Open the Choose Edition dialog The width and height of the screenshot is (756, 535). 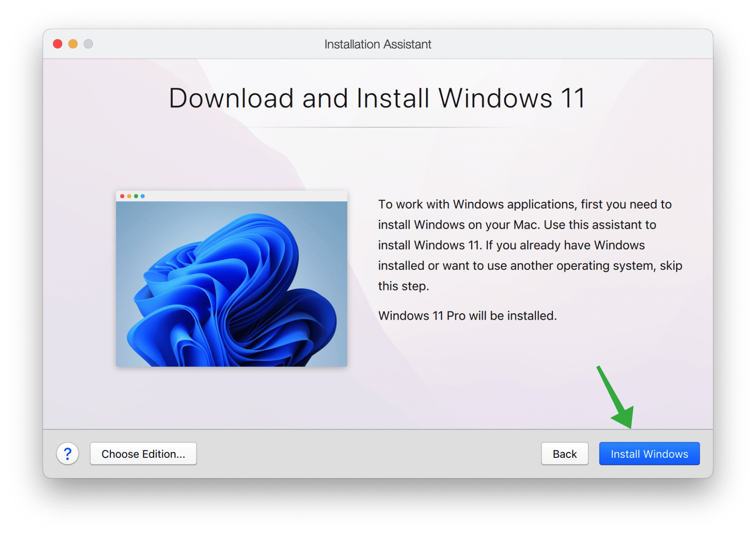pyautogui.click(x=143, y=453)
